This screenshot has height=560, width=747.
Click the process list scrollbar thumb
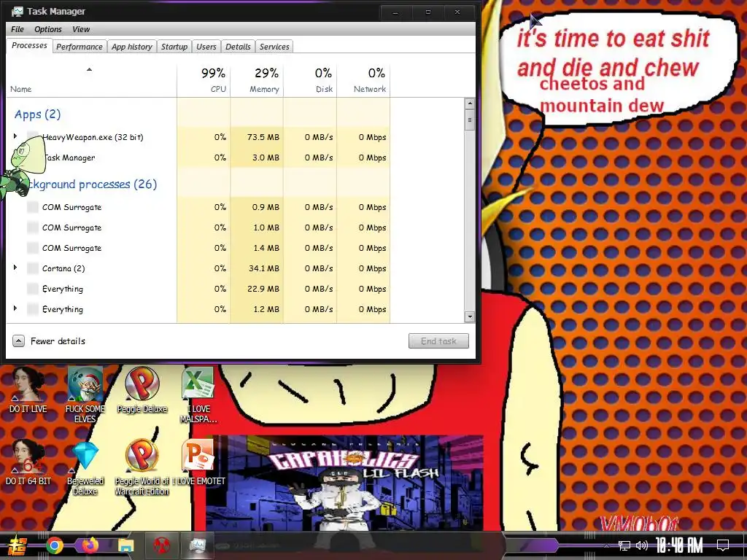470,120
